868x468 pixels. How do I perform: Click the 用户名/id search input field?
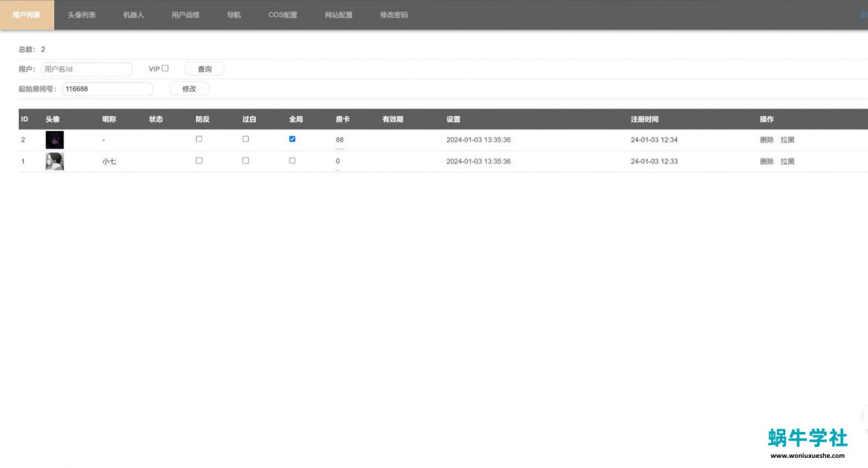86,69
